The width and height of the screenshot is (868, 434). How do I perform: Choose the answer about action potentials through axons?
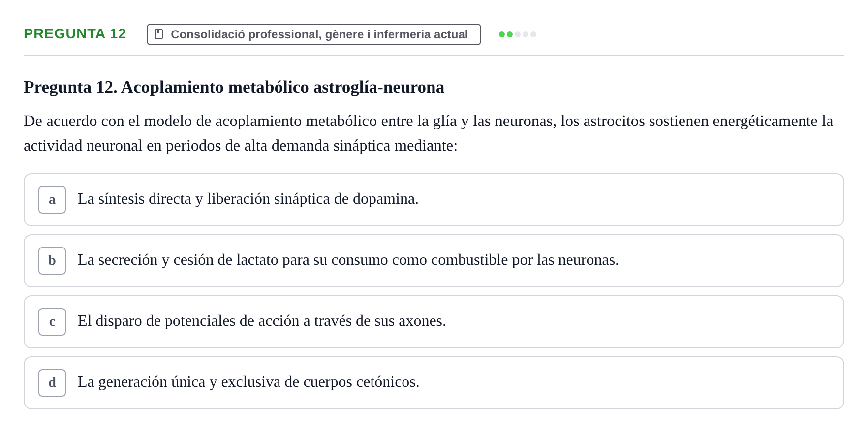[x=434, y=322]
